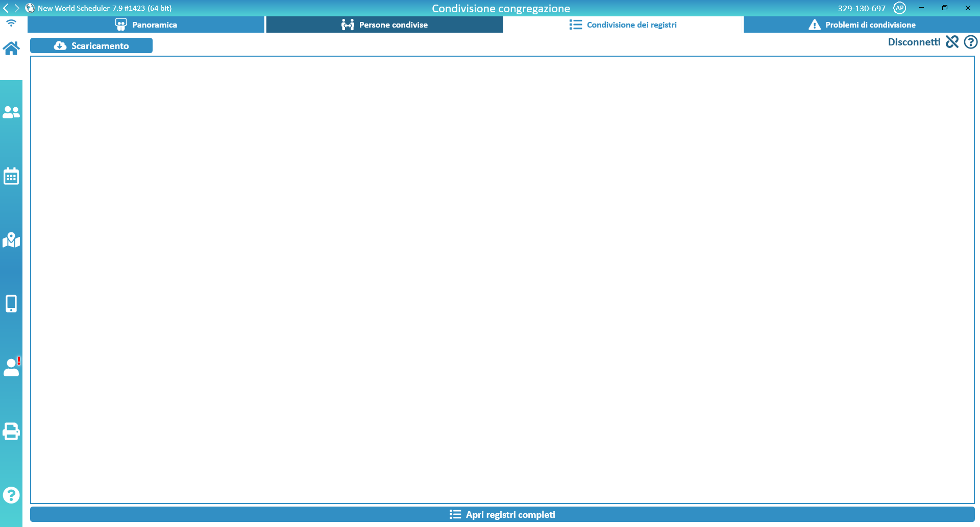Open the person alert icon in sidebar
Screen dimensions: 980x527
(x=11, y=367)
